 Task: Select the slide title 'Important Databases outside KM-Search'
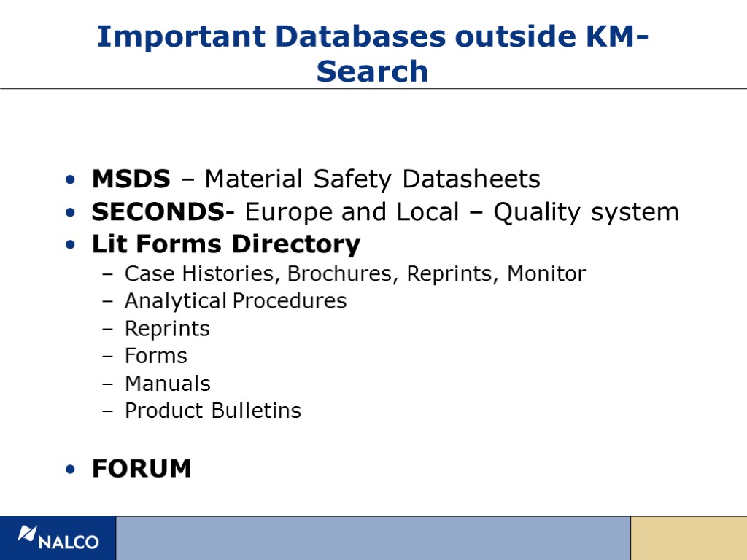[x=373, y=54]
